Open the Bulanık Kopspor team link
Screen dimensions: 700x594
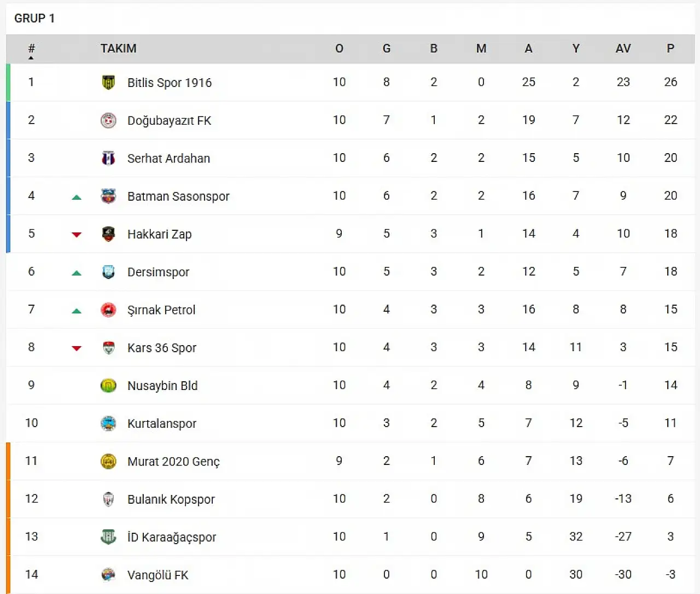point(171,499)
